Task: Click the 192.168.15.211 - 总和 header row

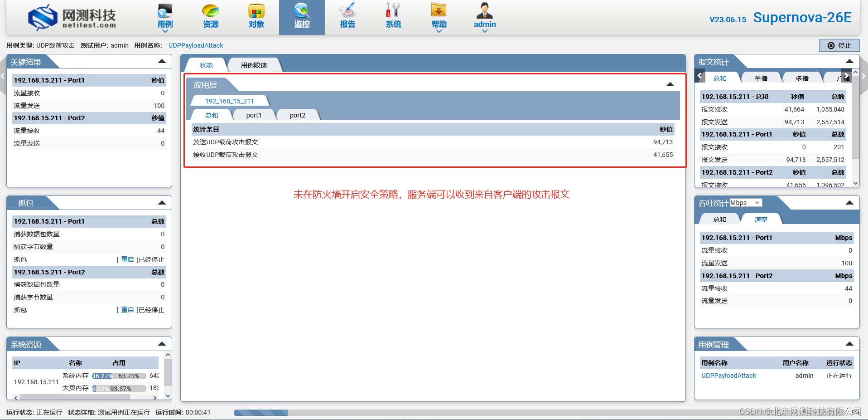Action: pos(773,97)
